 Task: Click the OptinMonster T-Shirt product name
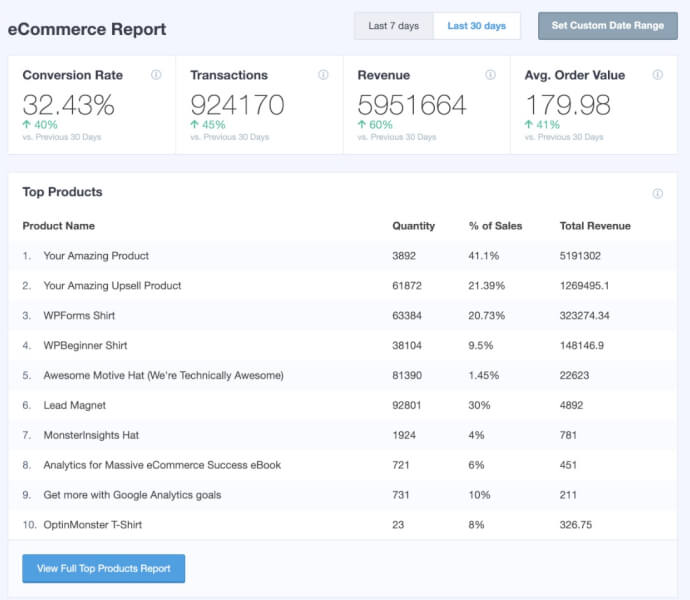coord(92,525)
